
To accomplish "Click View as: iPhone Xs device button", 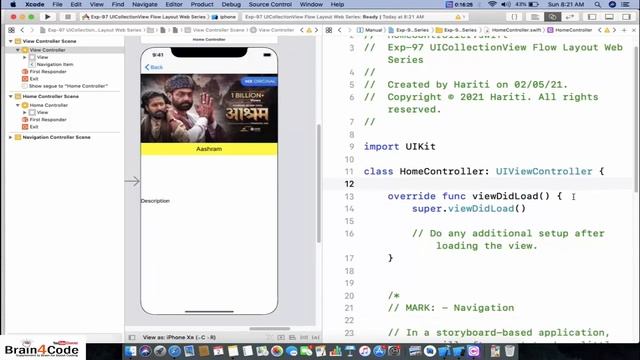I will 179,338.
